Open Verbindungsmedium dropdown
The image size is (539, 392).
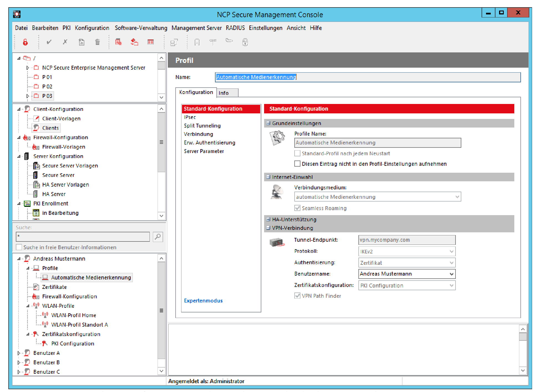click(x=457, y=197)
